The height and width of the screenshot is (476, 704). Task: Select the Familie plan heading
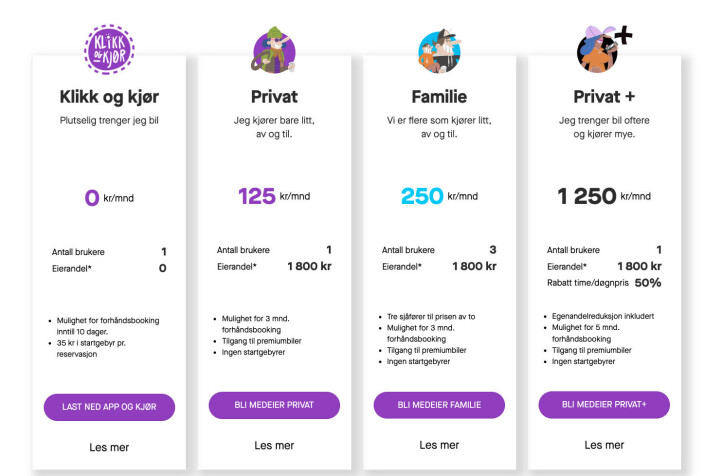click(x=439, y=97)
